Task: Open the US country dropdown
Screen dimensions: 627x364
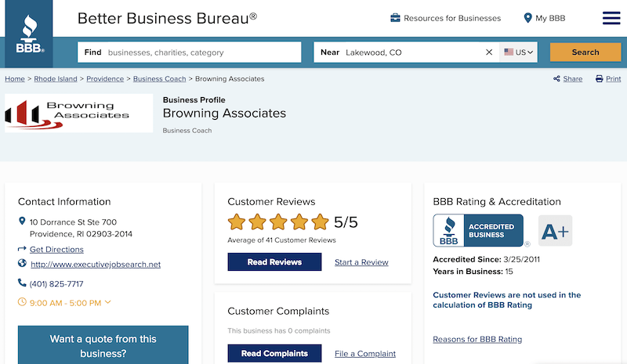Action: coord(518,52)
